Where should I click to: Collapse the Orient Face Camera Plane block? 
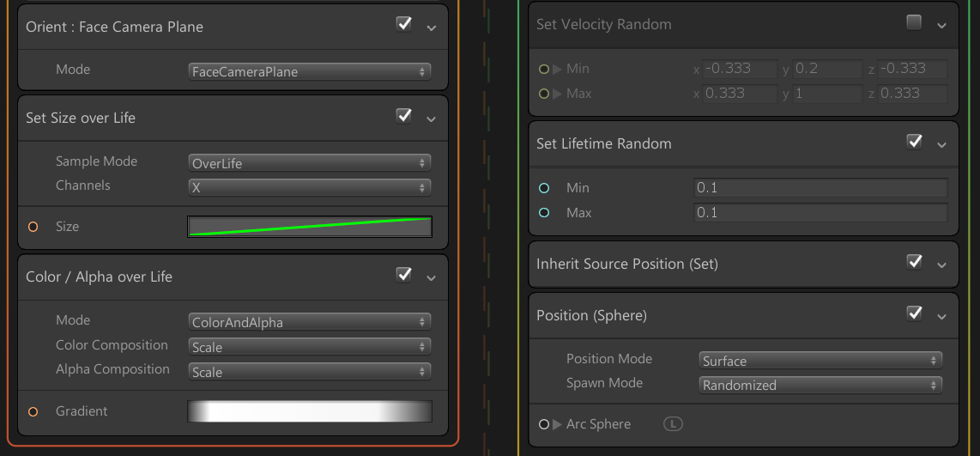click(x=432, y=28)
